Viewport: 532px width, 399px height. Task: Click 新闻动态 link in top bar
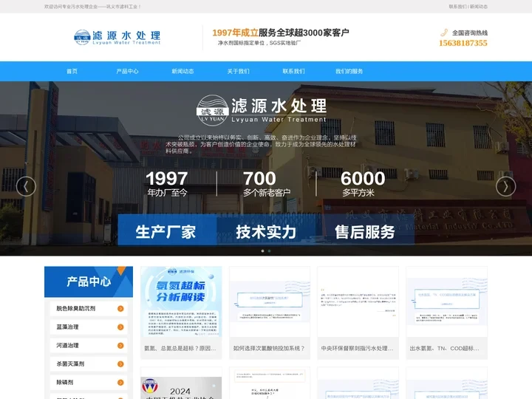tap(479, 7)
